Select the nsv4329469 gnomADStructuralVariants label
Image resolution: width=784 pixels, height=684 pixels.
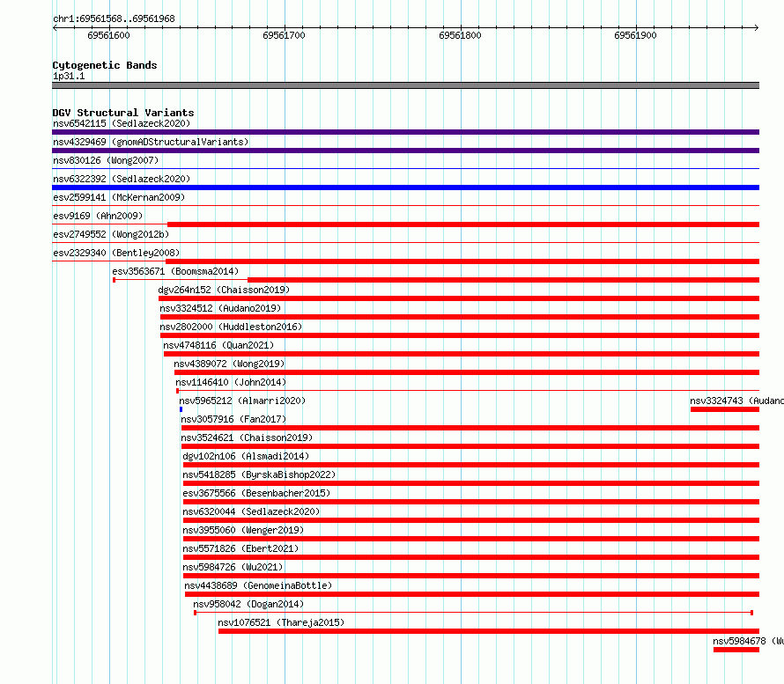151,142
